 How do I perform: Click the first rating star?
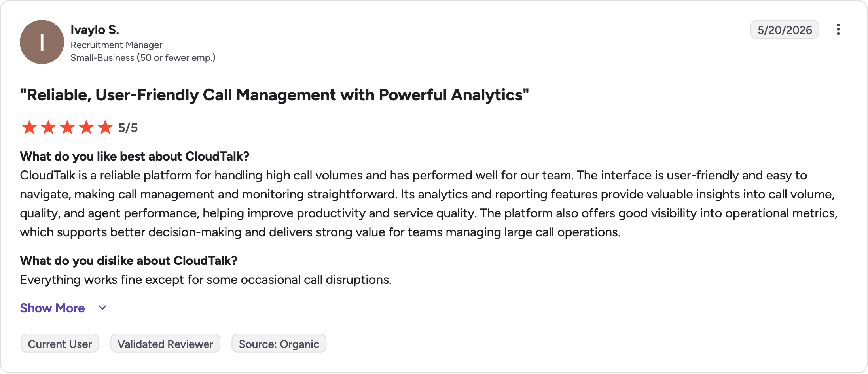29,127
